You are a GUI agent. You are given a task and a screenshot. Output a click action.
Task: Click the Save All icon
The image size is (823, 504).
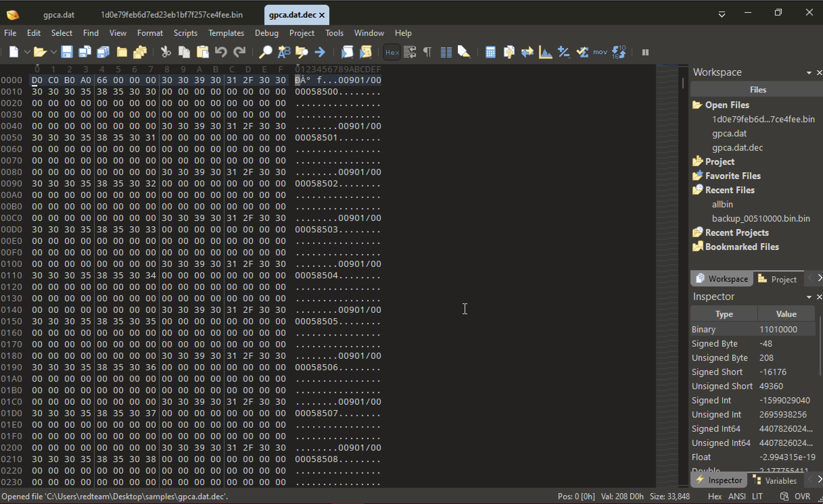tap(103, 52)
